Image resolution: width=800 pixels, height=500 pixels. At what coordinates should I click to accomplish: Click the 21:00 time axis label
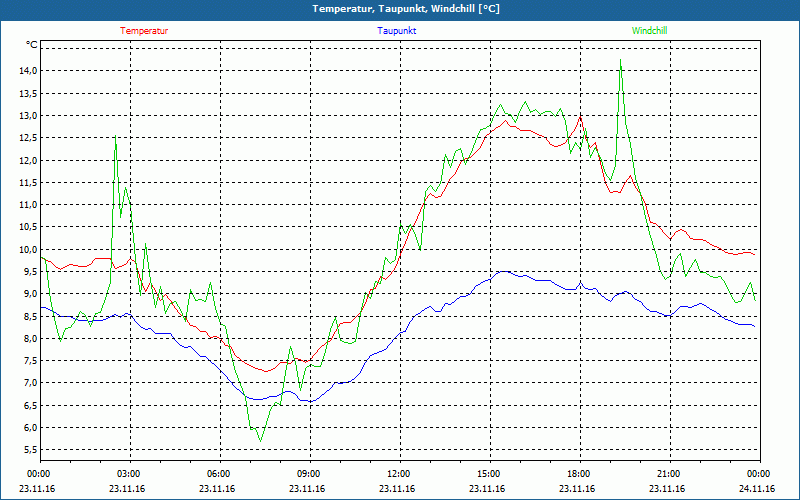click(668, 474)
